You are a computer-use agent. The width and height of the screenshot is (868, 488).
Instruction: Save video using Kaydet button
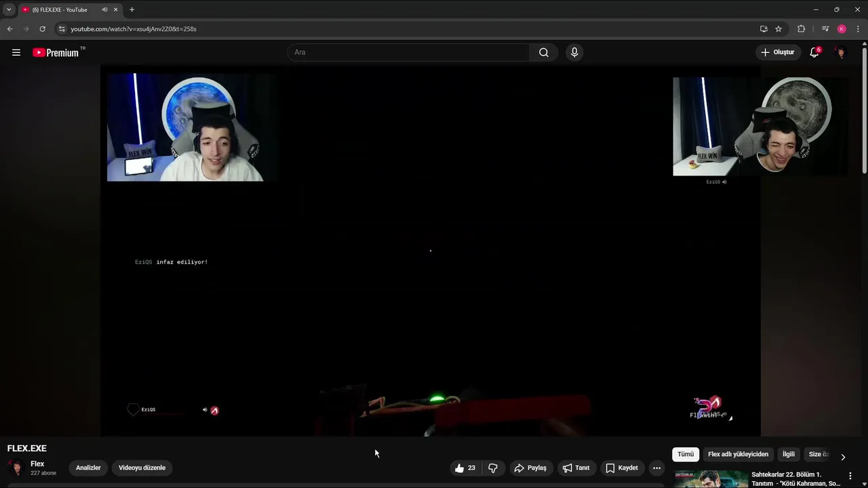click(622, 468)
